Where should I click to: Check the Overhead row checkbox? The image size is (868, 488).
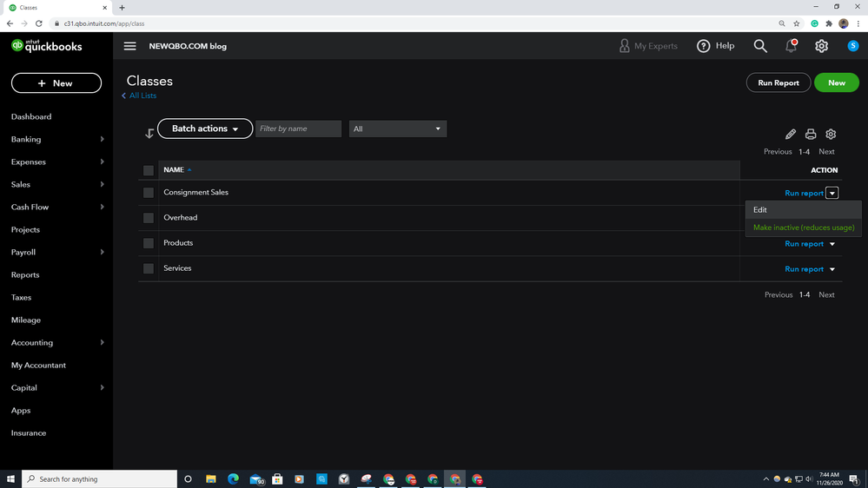(149, 218)
